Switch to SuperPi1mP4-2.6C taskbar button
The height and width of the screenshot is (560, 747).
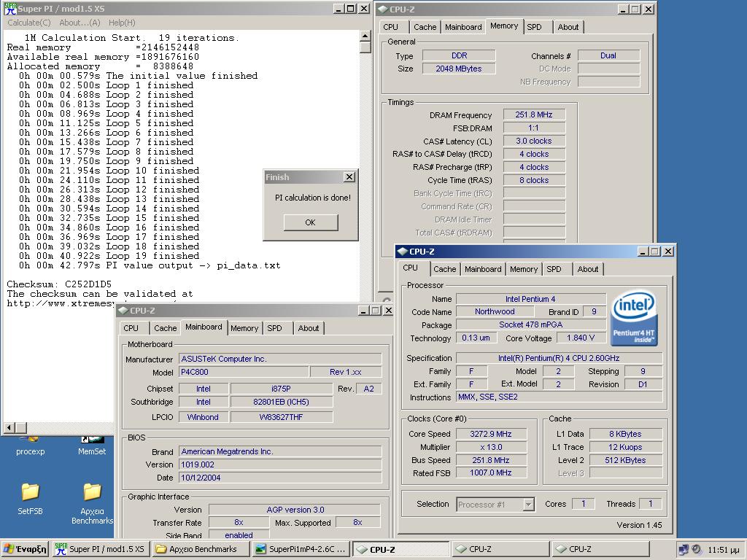tap(301, 549)
